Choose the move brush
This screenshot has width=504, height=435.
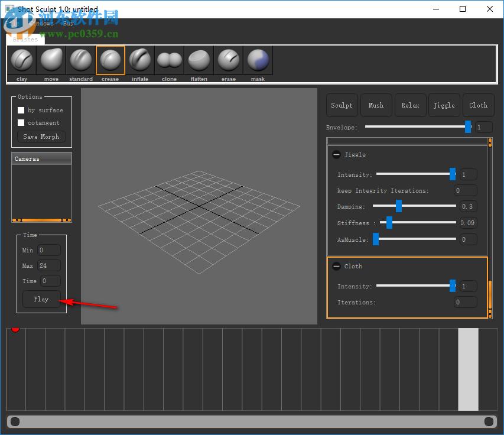pos(51,60)
